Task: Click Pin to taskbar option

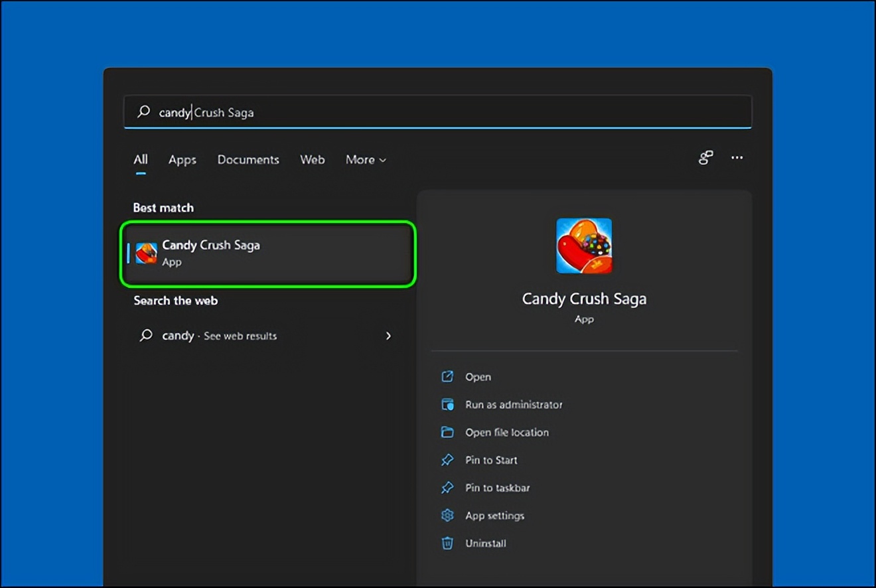Action: tap(497, 488)
